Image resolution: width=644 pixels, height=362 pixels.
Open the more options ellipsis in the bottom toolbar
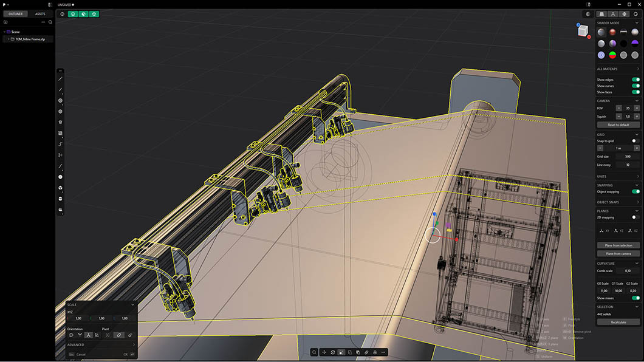383,352
